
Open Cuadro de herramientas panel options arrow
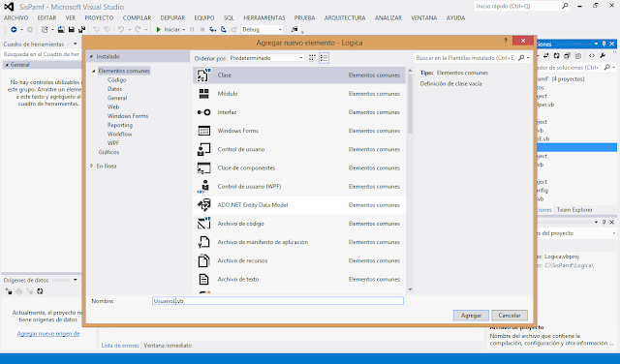pyautogui.click(x=76, y=44)
